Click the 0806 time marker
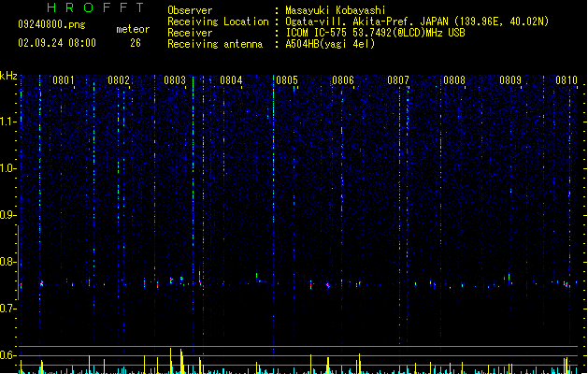 pos(343,80)
